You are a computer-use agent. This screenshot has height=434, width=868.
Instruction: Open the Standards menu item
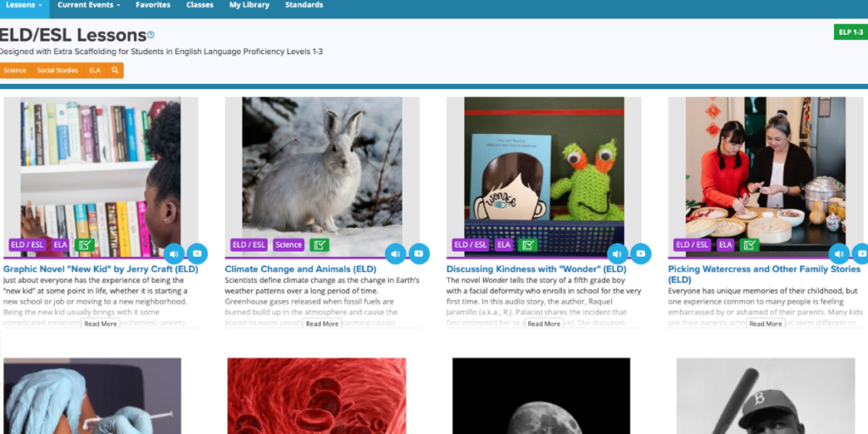pos(304,6)
